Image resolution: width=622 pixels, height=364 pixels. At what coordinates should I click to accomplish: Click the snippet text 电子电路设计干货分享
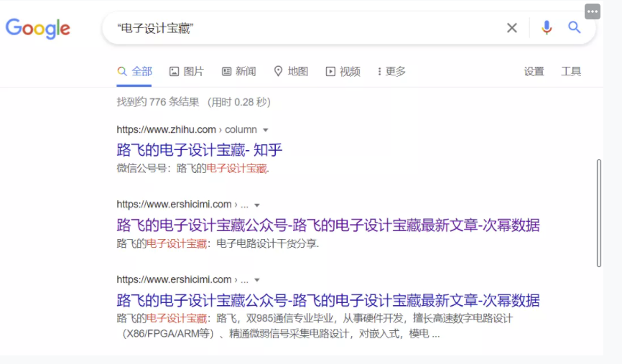268,243
